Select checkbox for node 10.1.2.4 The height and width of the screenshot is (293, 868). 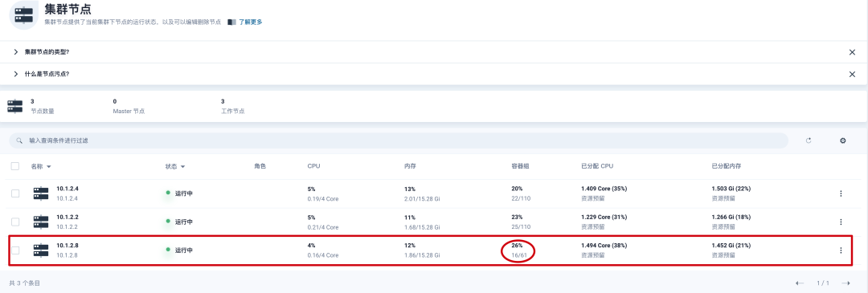15,193
